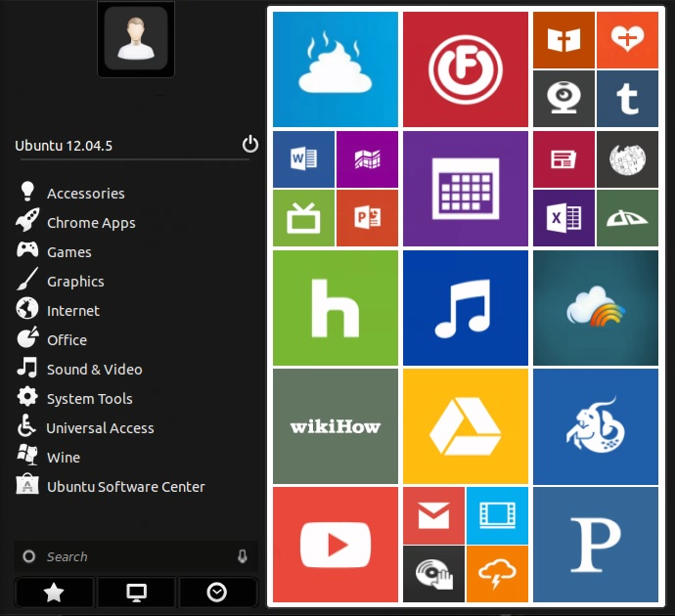This screenshot has height=616, width=675.
Task: Select the Games category
Action: (54, 251)
